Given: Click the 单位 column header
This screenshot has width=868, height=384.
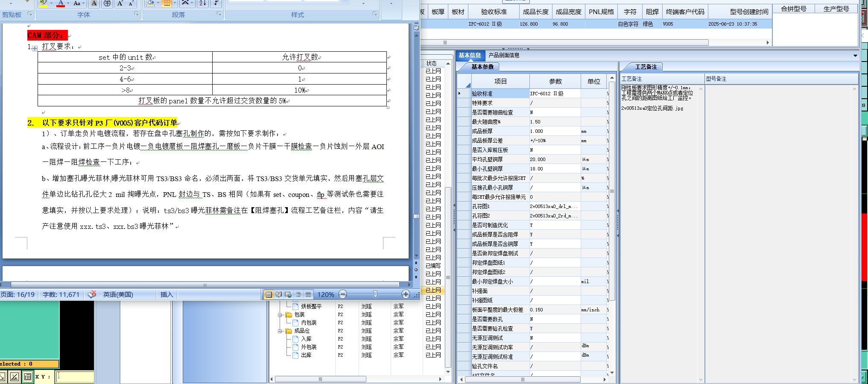Looking at the screenshot, I should 594,81.
